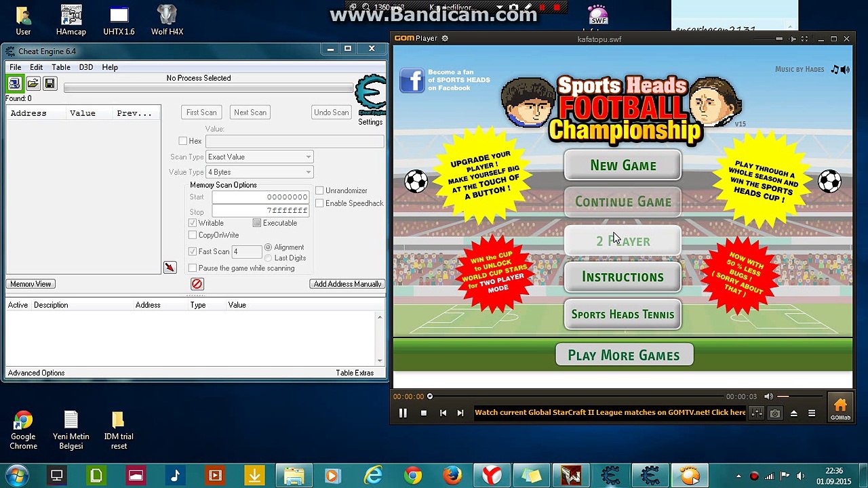
Task: Open the game Instructions button
Action: click(623, 277)
